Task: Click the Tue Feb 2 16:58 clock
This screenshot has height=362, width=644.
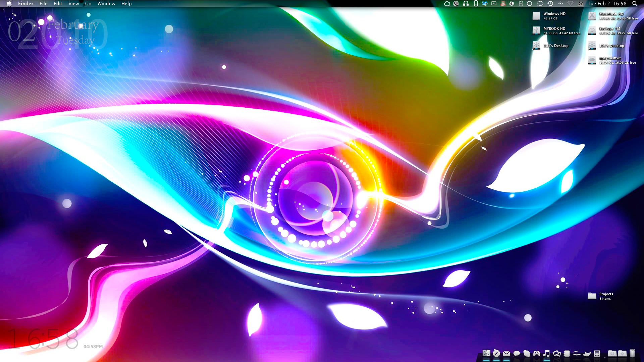Action: pyautogui.click(x=607, y=4)
